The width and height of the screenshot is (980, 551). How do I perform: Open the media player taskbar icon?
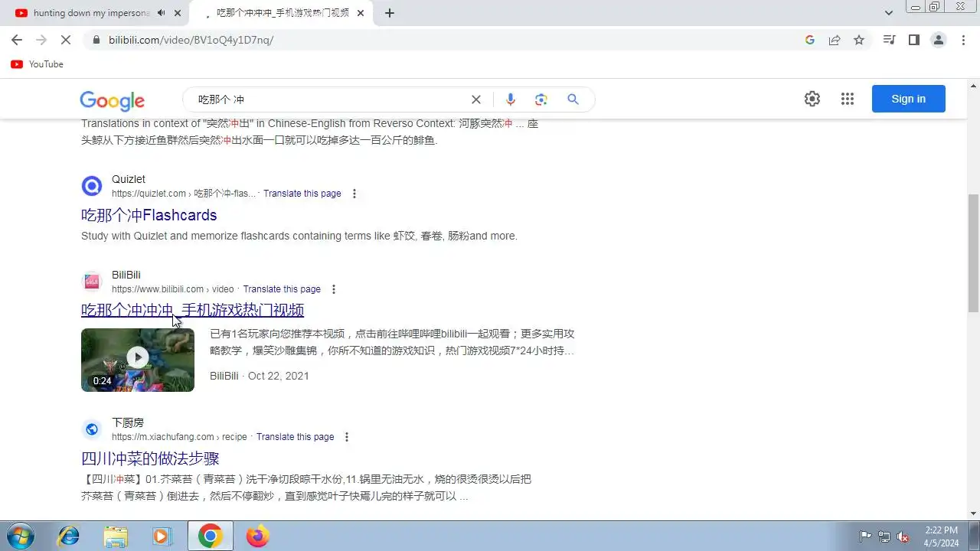pos(162,536)
